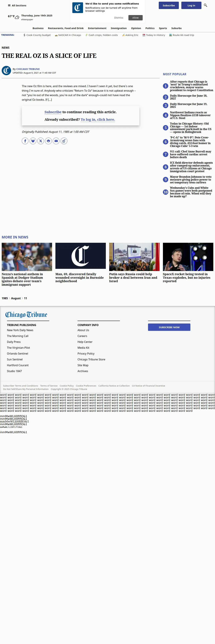
Task: Share article on X
Action: click(x=41, y=141)
